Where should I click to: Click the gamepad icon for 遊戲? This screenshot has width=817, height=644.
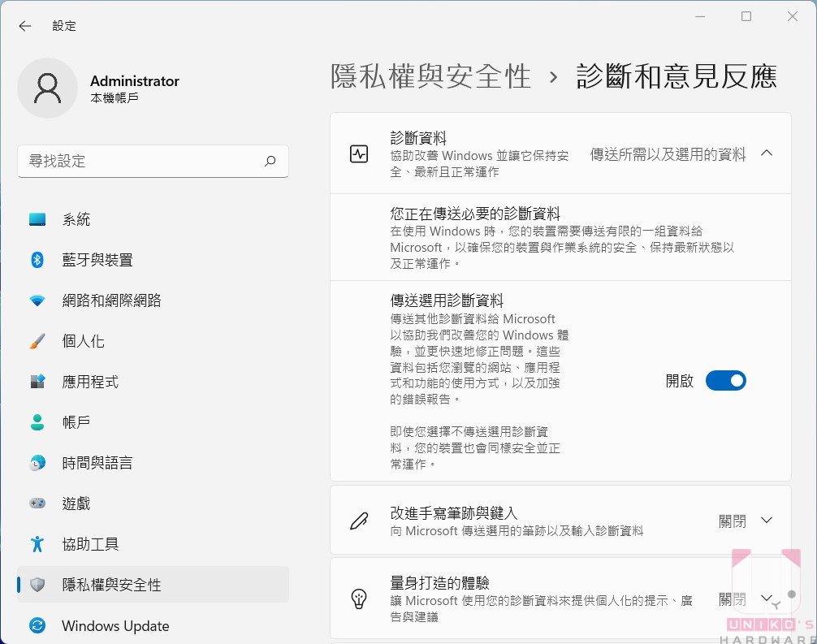click(37, 504)
